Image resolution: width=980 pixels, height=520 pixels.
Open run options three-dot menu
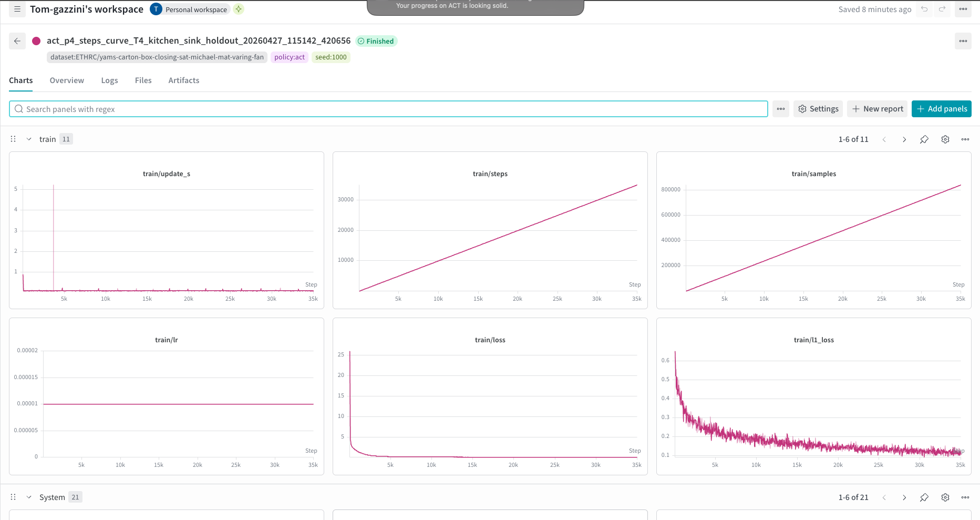(963, 41)
